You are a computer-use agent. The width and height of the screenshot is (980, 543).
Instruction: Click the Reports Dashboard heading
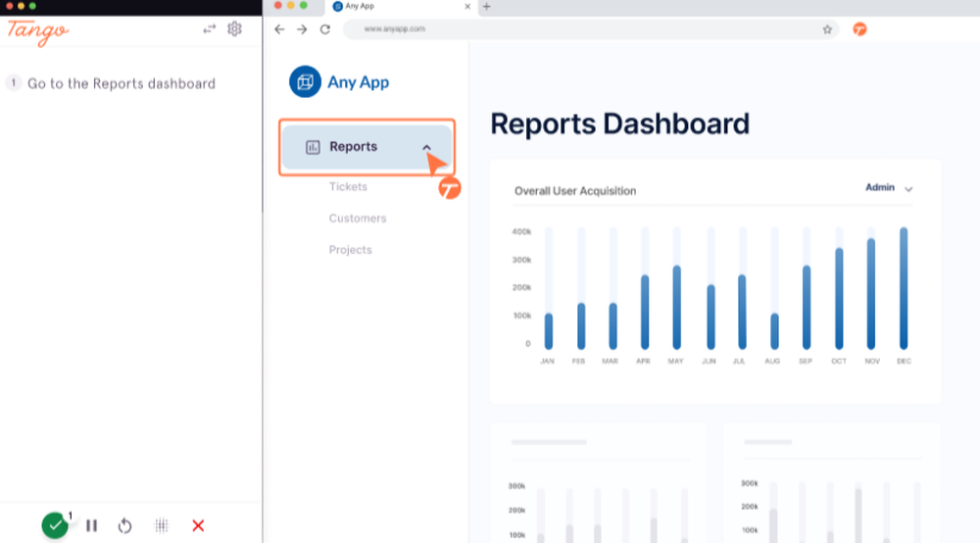tap(619, 123)
